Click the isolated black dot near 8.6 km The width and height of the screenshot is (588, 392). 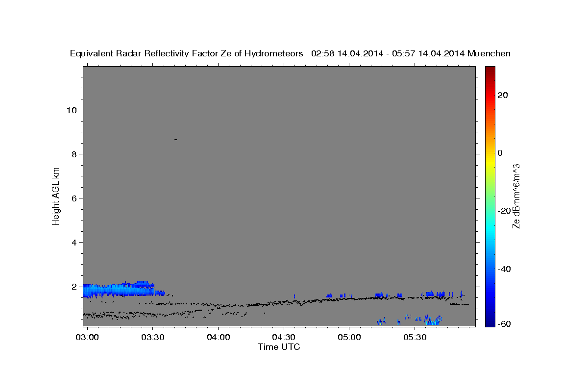[x=175, y=140]
